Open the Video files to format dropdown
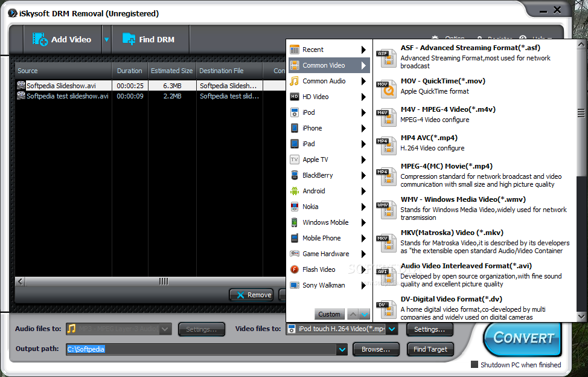This screenshot has width=588, height=377. (x=392, y=329)
